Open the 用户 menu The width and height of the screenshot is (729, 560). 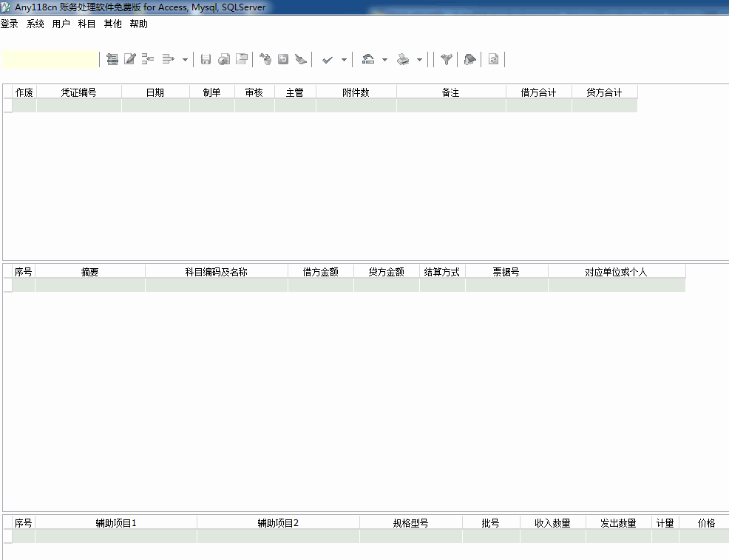61,24
